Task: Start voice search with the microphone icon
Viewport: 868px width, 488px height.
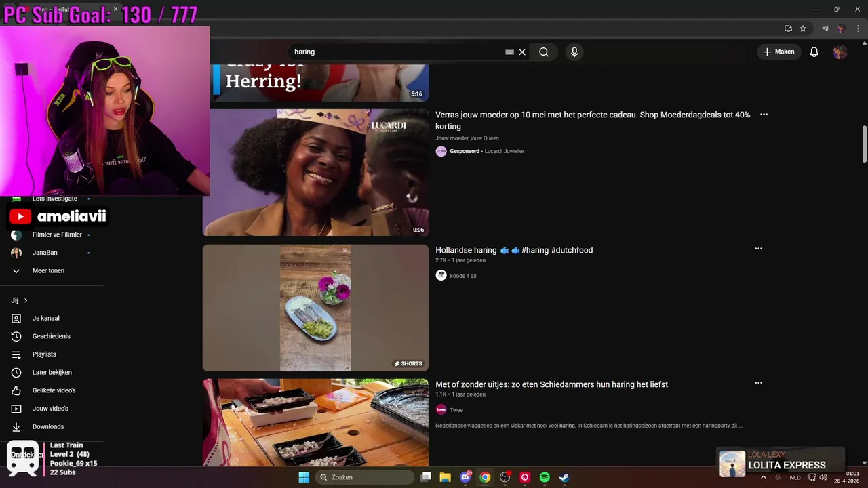Action: pos(574,52)
